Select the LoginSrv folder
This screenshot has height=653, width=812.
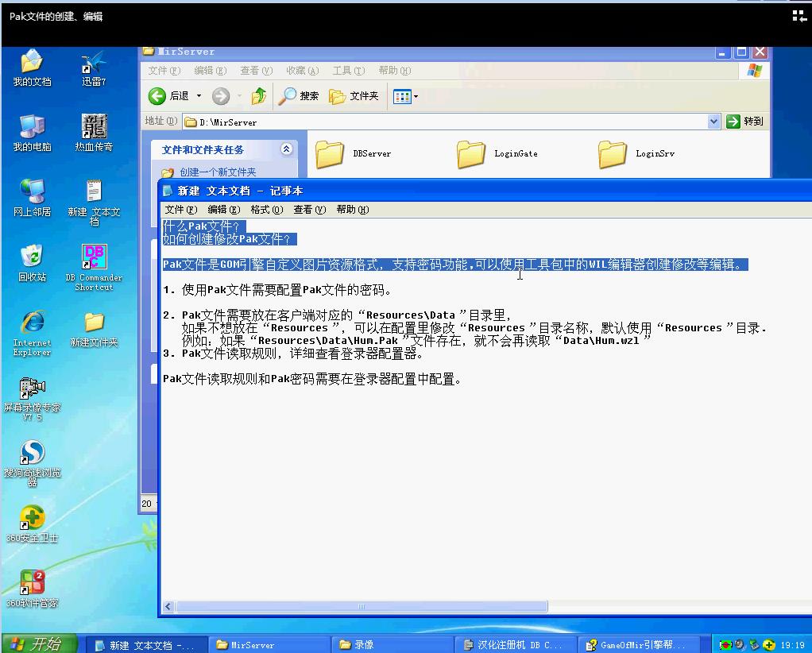pyautogui.click(x=637, y=154)
